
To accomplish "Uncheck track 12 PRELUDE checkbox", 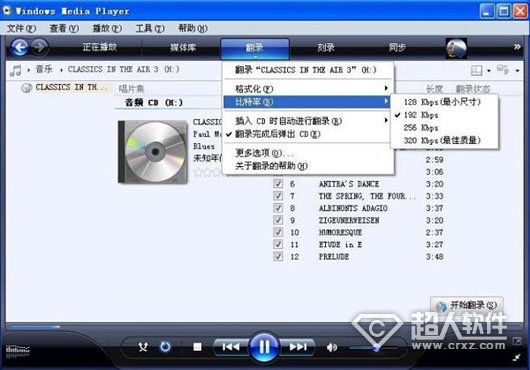I will point(278,256).
